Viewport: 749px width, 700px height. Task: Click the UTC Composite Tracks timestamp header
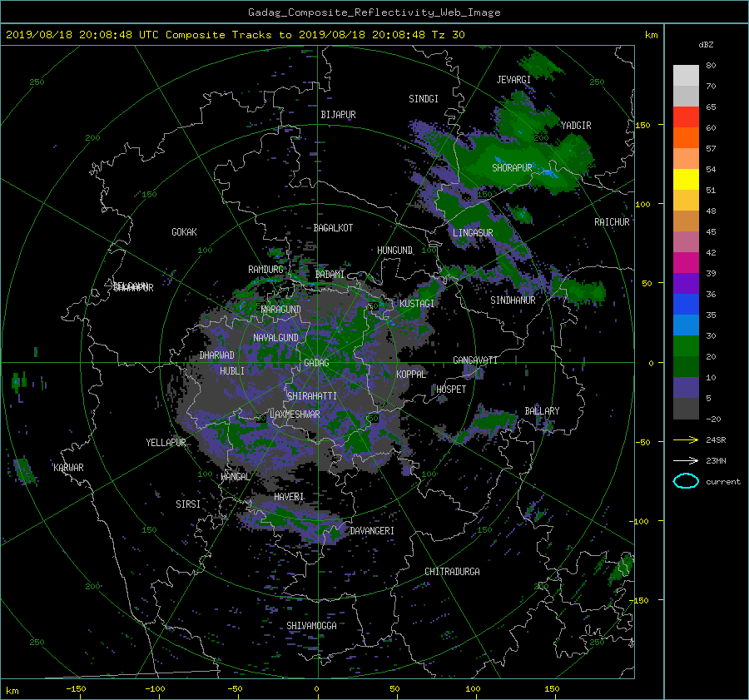(x=235, y=35)
